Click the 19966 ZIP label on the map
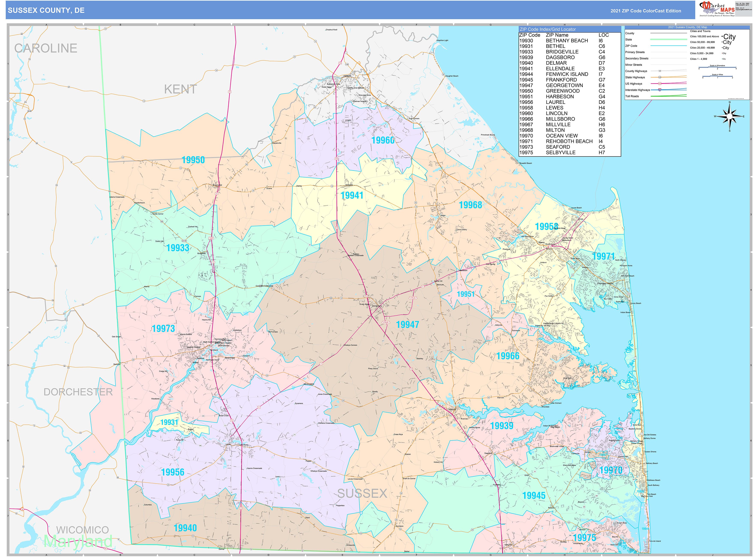756x557 pixels. tap(507, 356)
